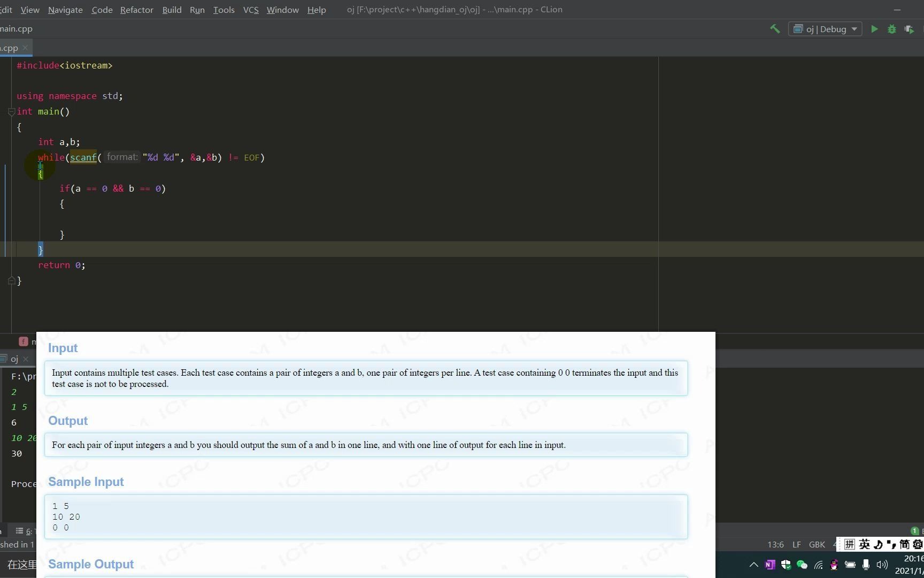Open the oj | Debug configuration dropdown
This screenshot has height=578, width=924.
(x=825, y=29)
